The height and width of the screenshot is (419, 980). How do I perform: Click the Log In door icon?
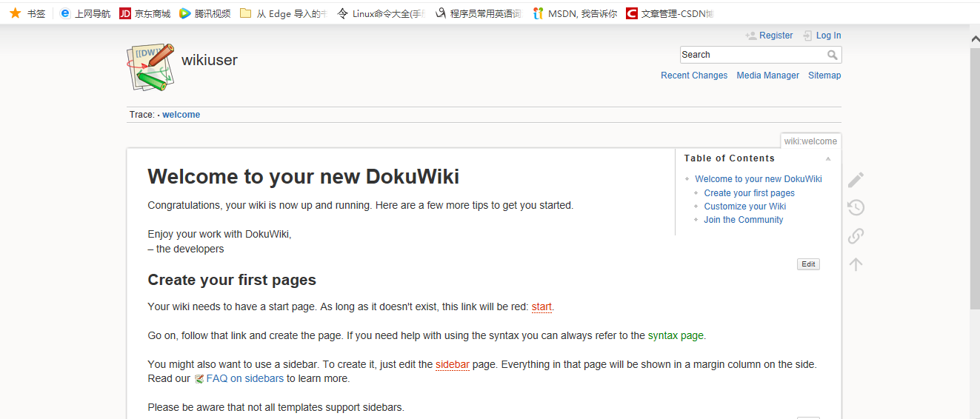tap(808, 36)
